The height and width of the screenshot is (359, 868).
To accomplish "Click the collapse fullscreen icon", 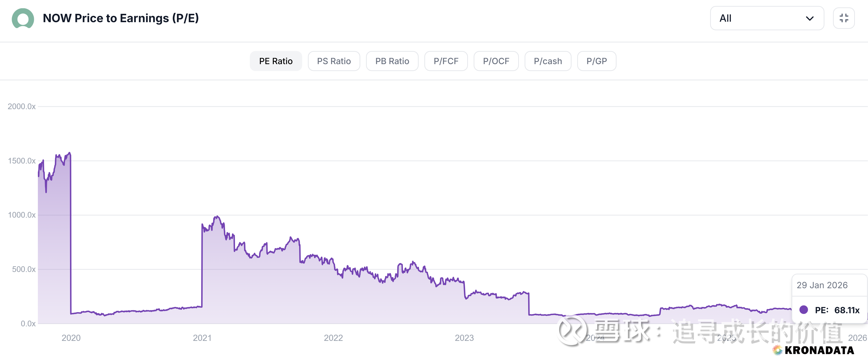I will pyautogui.click(x=843, y=18).
